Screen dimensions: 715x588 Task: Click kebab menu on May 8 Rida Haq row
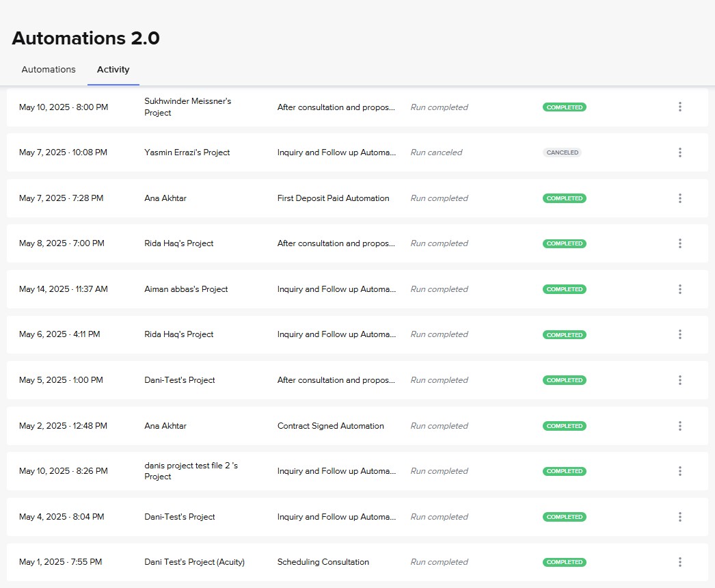679,243
